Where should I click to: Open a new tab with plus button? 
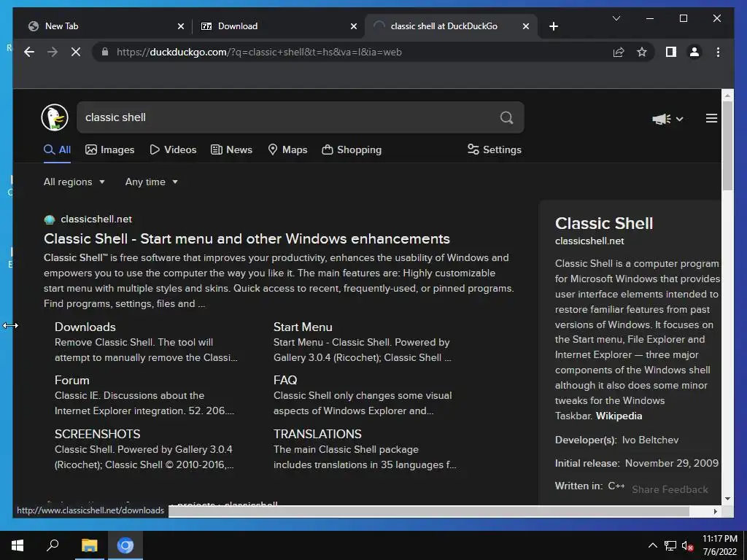click(553, 26)
